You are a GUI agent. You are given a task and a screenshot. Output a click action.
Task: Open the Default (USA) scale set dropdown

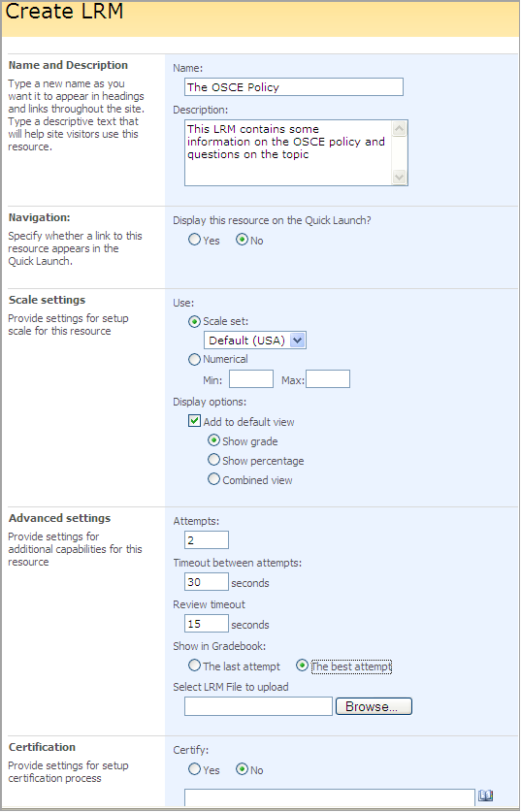point(255,341)
